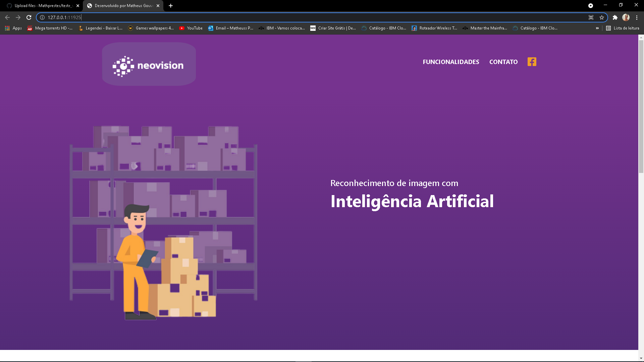644x362 pixels.
Task: Reload the page with the refresh icon
Action: pyautogui.click(x=29, y=17)
